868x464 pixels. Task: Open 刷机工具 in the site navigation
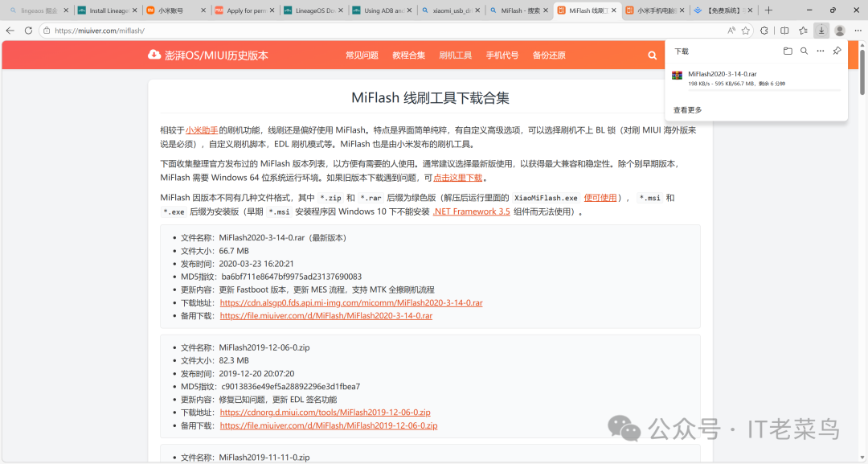(x=454, y=55)
